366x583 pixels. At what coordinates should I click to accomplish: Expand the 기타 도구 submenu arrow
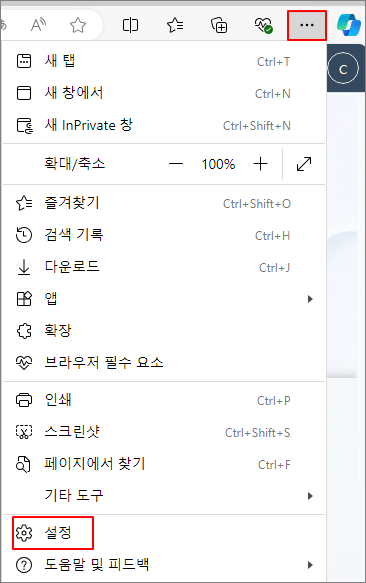click(x=310, y=496)
